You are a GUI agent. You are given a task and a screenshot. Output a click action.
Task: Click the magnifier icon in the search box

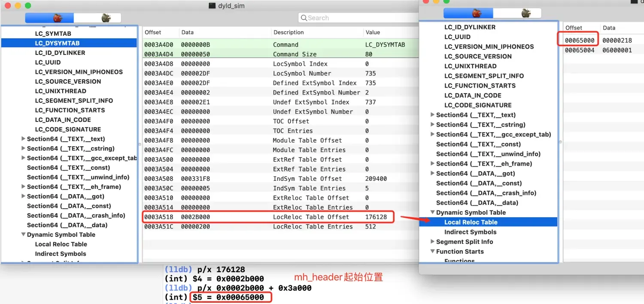(x=304, y=18)
